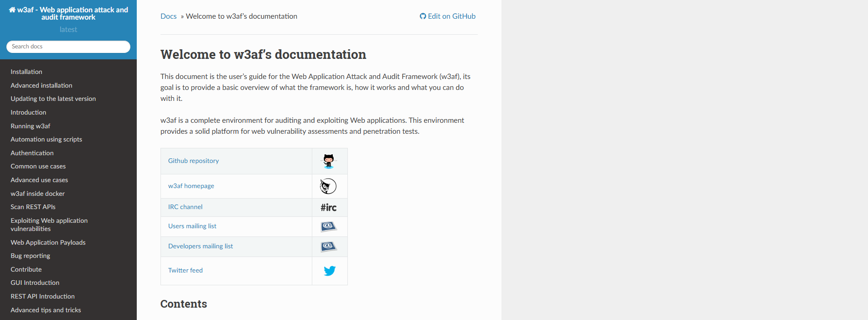This screenshot has width=868, height=320.
Task: Focus the Search docs input field
Action: (68, 47)
